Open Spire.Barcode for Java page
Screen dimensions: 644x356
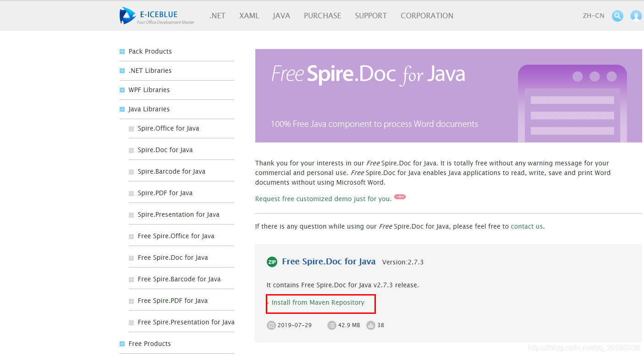pyautogui.click(x=171, y=171)
